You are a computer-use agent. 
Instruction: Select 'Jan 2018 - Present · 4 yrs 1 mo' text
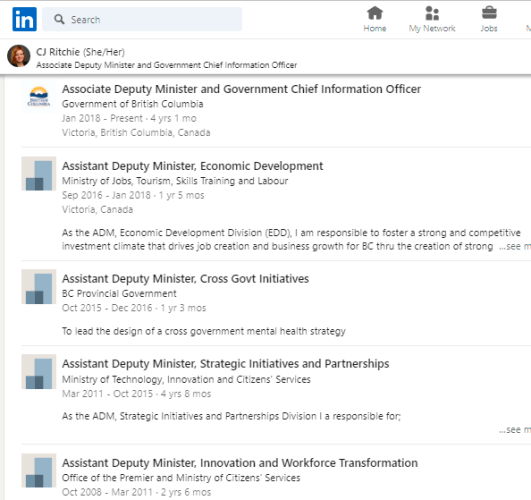pos(129,119)
